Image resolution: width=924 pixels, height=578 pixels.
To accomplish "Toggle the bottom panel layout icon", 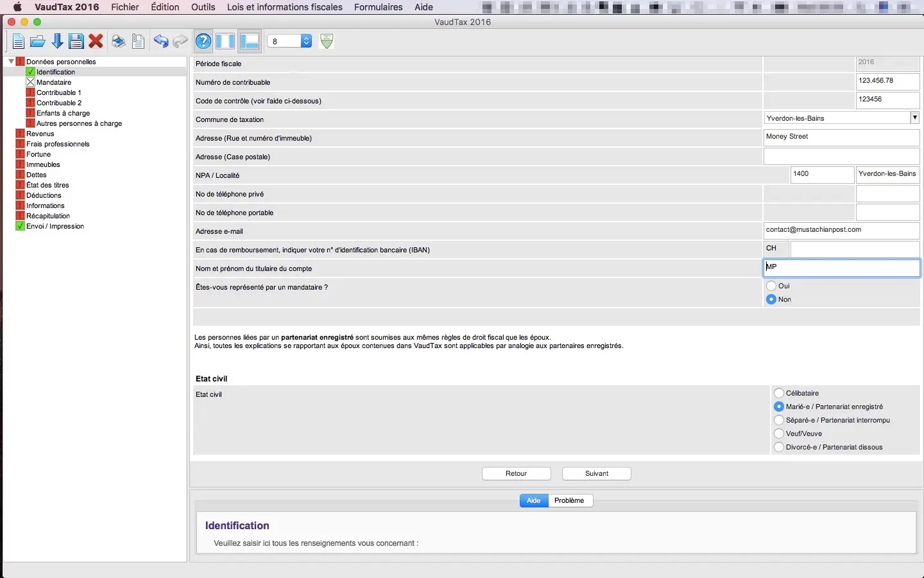I will [249, 42].
